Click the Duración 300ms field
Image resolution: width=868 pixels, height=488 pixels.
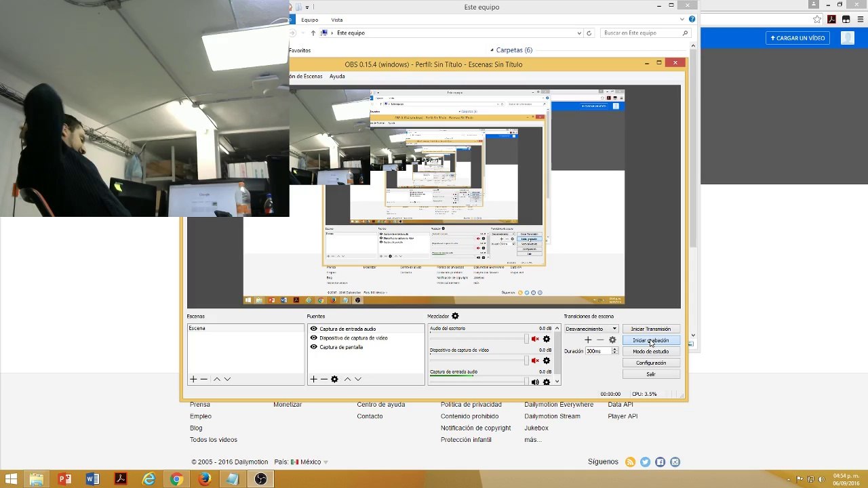point(601,351)
